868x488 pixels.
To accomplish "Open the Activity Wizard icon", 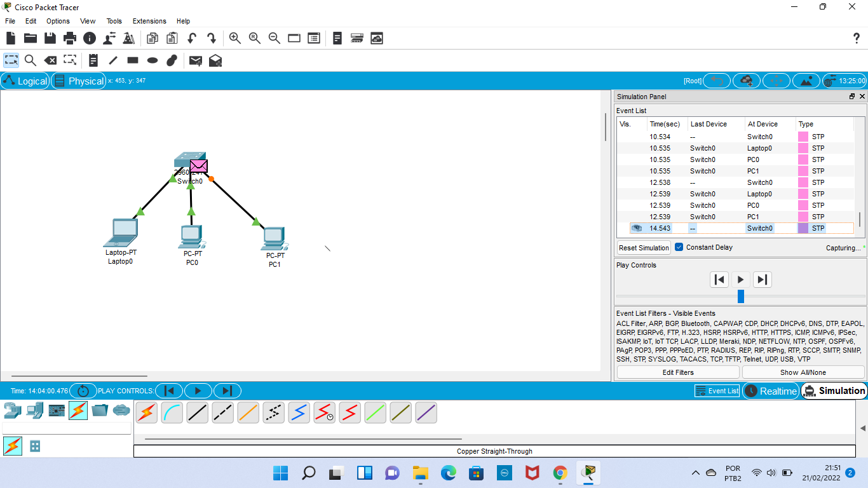I will tap(109, 38).
